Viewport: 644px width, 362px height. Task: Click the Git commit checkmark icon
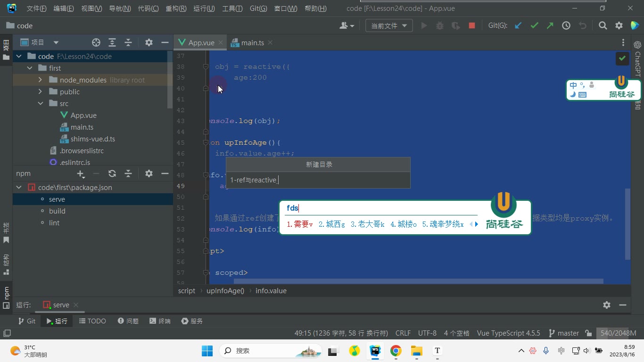[x=534, y=25]
